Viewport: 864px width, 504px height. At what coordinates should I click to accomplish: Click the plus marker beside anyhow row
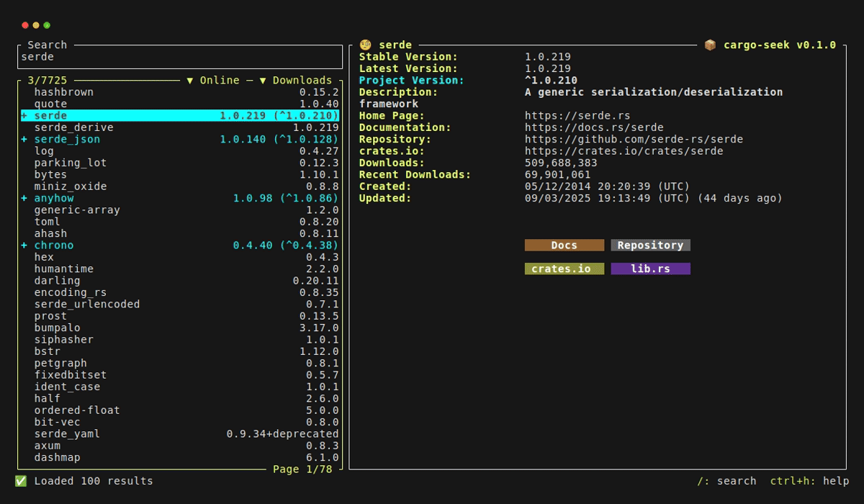24,198
